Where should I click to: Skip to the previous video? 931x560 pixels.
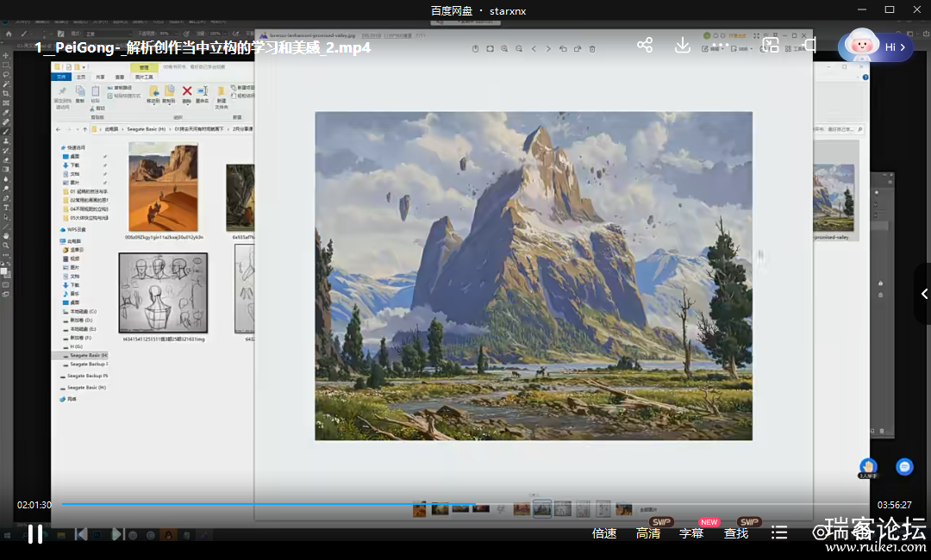pyautogui.click(x=81, y=534)
